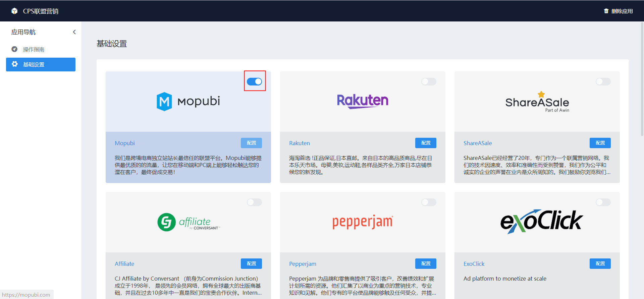Enable the Affiliate toggle switch

coord(254,202)
